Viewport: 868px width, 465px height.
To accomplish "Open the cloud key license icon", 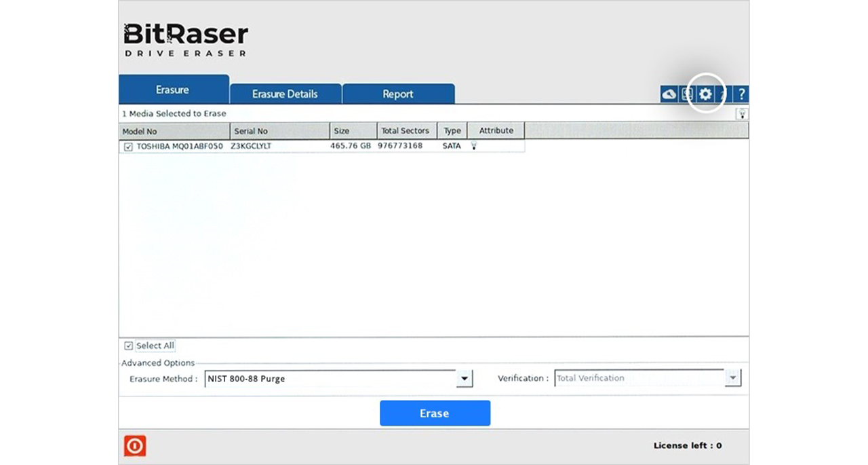I will coord(669,94).
